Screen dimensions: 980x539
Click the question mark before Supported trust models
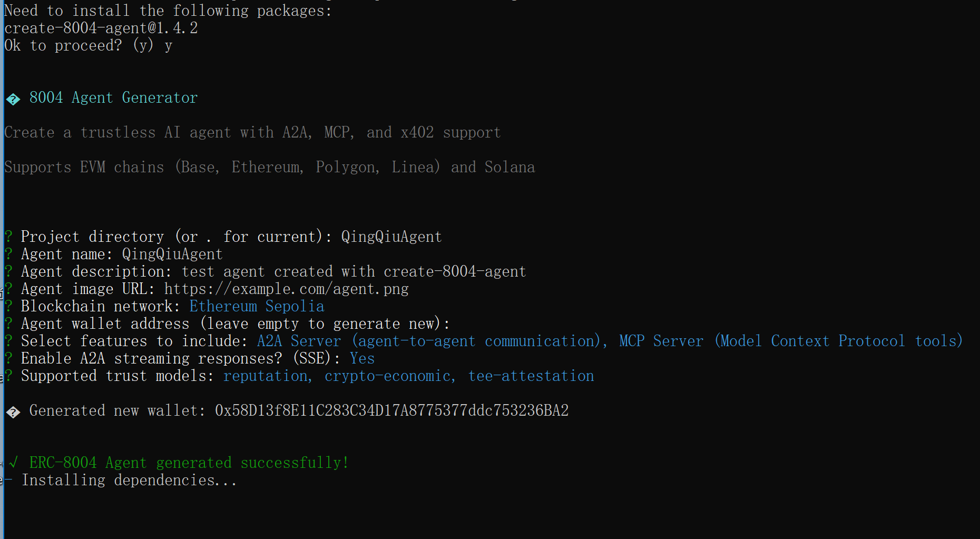(x=8, y=376)
